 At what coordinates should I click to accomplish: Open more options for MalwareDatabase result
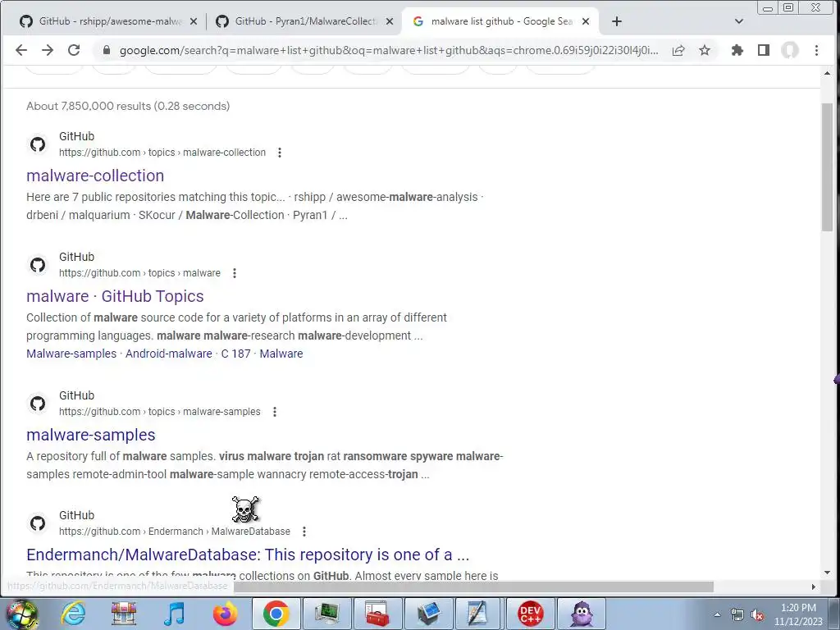pyautogui.click(x=304, y=532)
